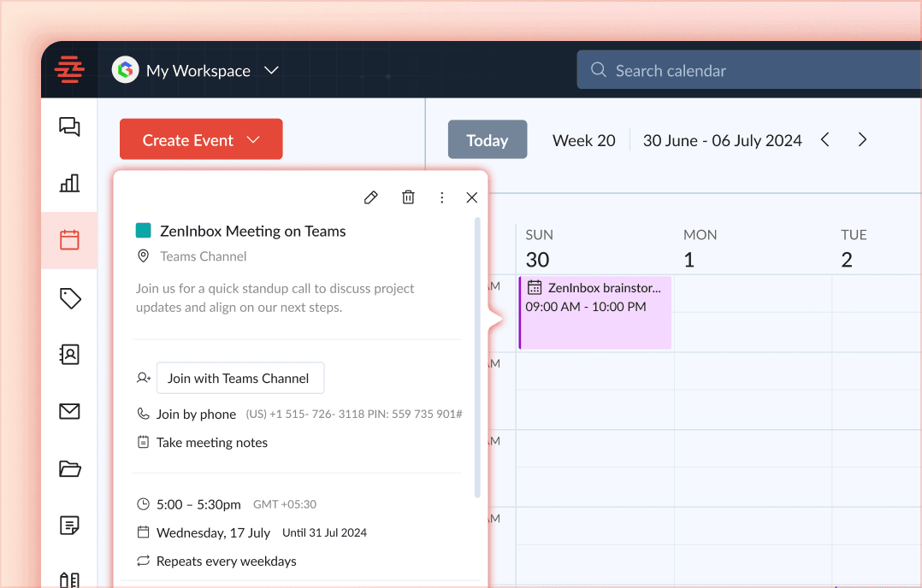Click the Until 31 Jul 2024 text
The width and height of the screenshot is (922, 588).
(x=325, y=532)
